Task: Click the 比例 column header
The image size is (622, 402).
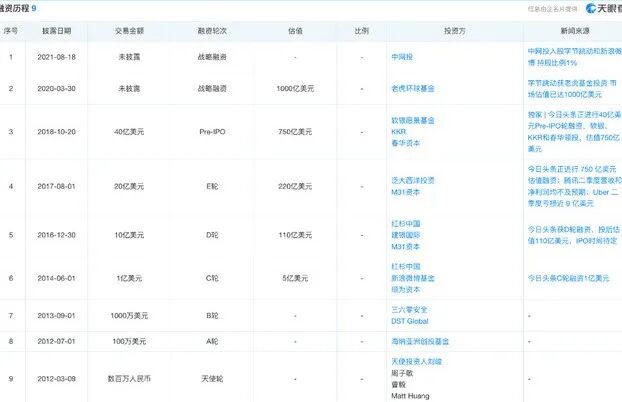Action: (x=361, y=31)
